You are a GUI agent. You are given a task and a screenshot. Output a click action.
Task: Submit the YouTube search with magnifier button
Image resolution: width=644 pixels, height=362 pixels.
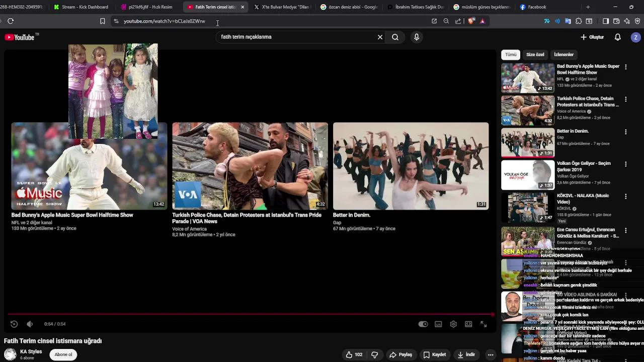pos(395,37)
